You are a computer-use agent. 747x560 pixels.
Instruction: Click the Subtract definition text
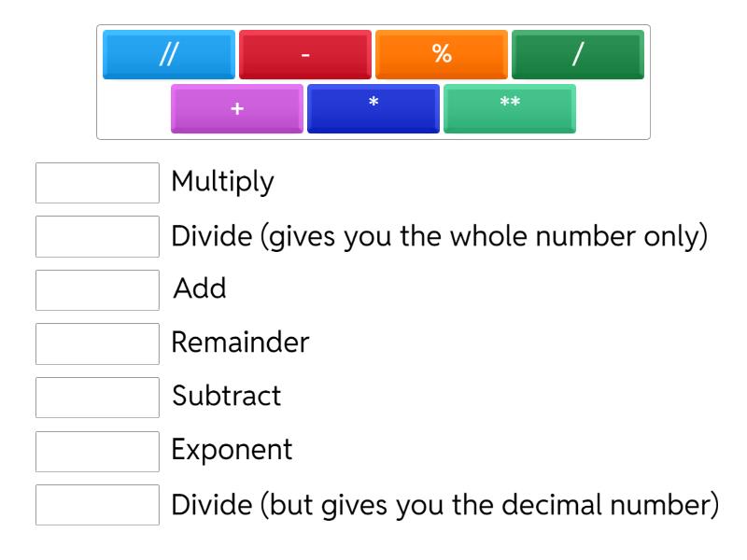227,397
